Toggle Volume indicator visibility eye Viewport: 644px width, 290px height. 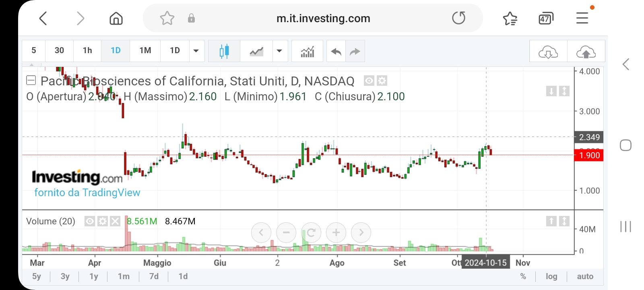tap(90, 221)
